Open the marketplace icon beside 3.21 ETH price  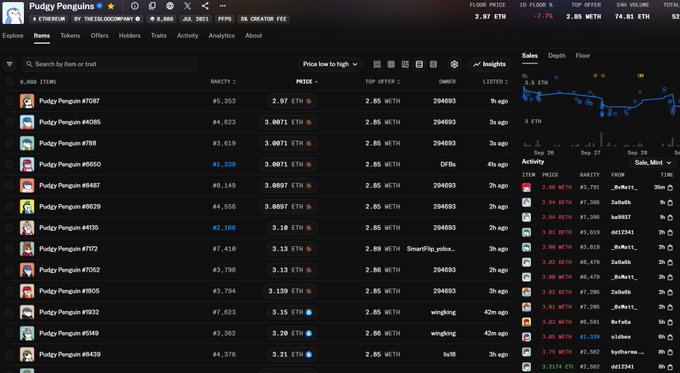click(x=309, y=354)
